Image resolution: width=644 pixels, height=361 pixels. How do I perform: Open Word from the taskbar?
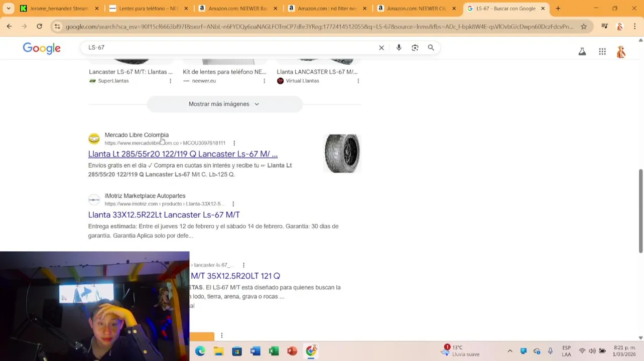255,351
